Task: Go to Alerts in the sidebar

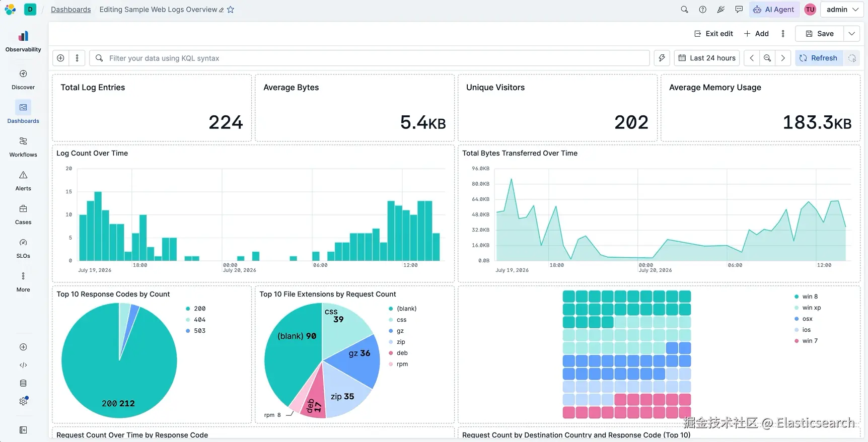Action: point(23,181)
